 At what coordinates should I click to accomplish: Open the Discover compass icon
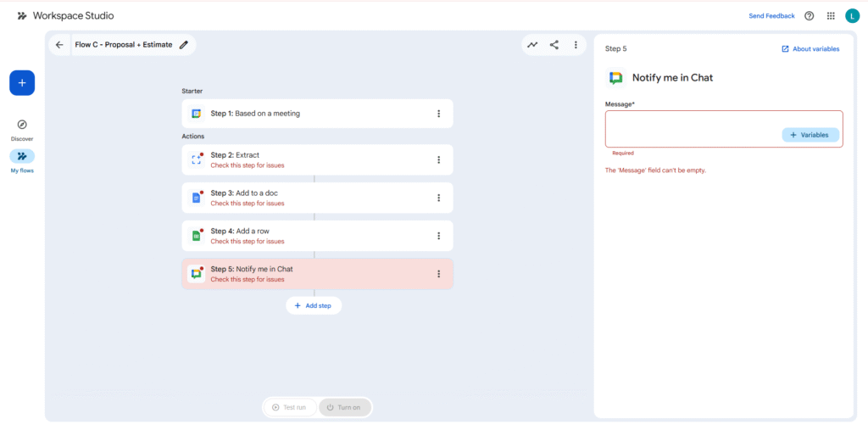click(22, 125)
